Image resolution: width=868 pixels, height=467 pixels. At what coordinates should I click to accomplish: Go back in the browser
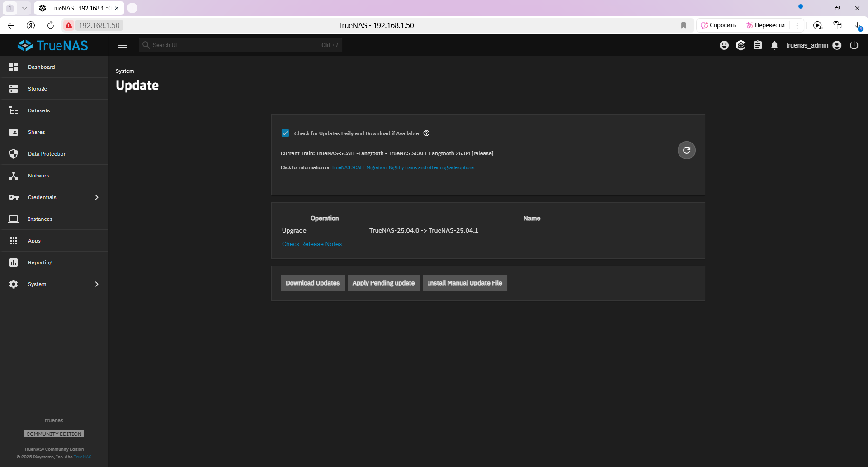(x=11, y=25)
